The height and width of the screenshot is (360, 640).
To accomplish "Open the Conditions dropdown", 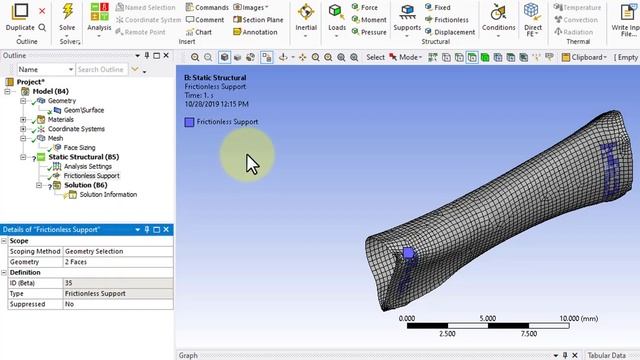I will (x=498, y=20).
